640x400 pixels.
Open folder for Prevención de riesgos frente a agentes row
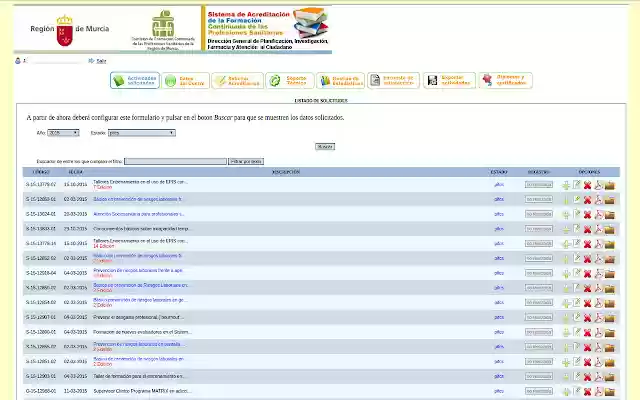609,273
